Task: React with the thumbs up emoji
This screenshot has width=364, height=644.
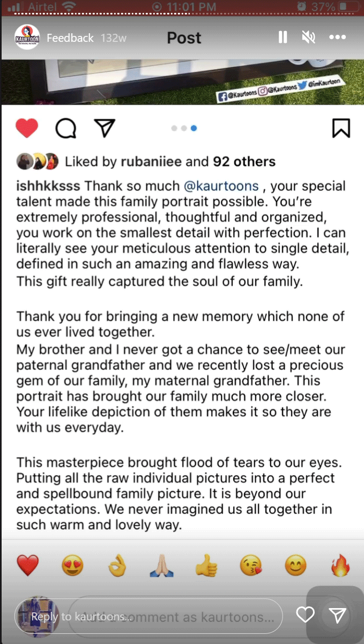Action: 206,565
